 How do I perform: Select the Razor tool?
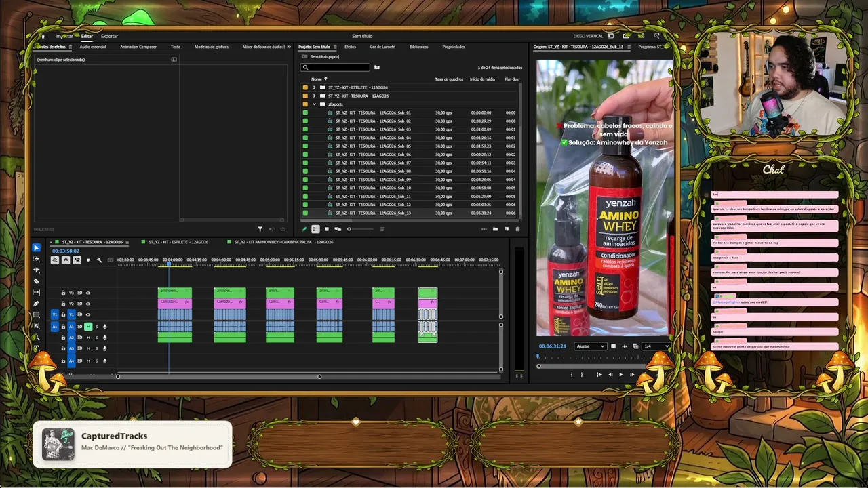coord(37,281)
